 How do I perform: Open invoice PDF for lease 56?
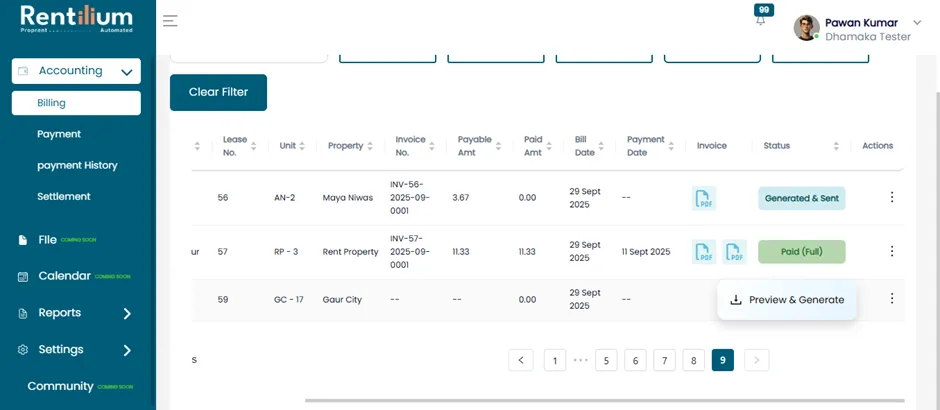pyautogui.click(x=704, y=198)
